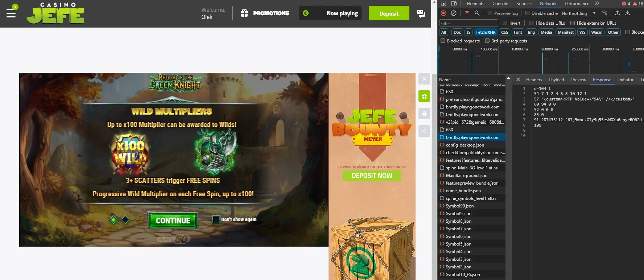Check 3rd-party requests checkbox

(487, 41)
